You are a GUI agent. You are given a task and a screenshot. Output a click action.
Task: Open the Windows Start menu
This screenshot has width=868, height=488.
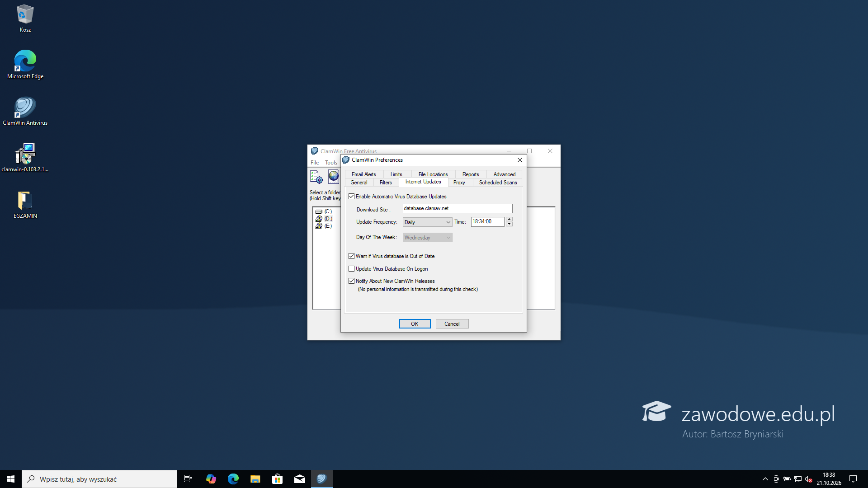(11, 479)
